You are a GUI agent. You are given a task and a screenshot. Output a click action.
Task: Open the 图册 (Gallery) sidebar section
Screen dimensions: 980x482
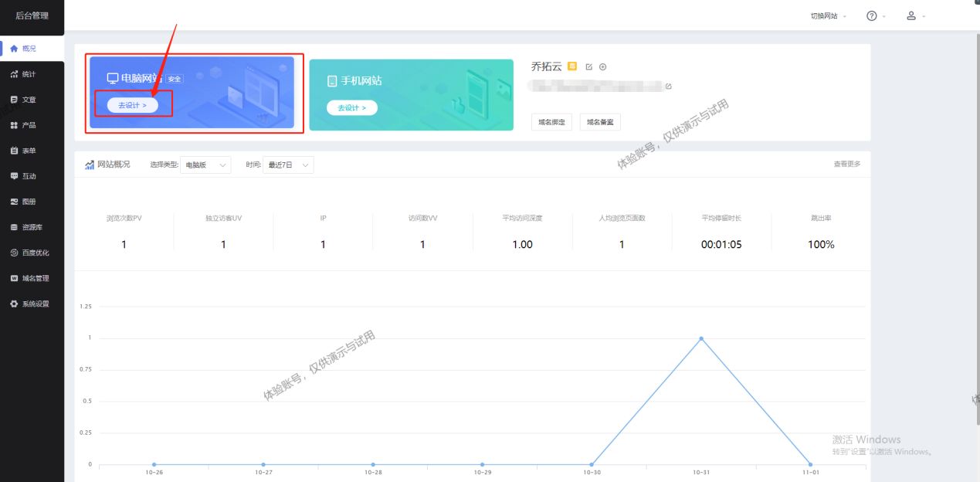[28, 201]
